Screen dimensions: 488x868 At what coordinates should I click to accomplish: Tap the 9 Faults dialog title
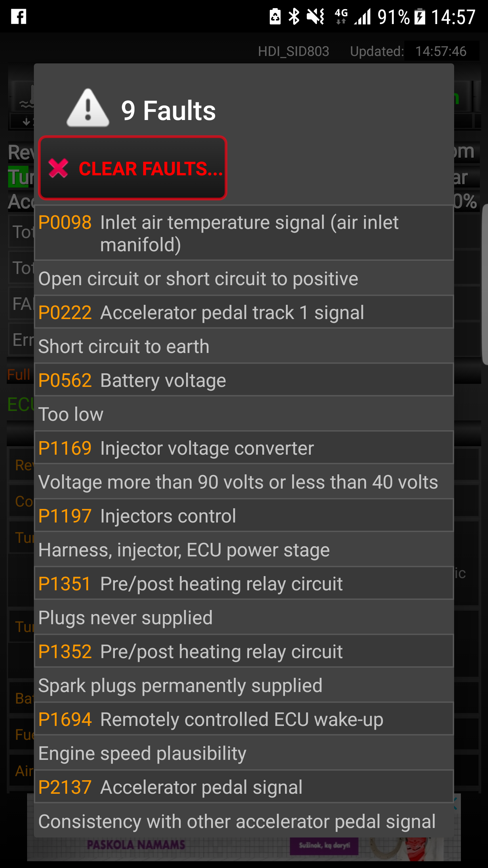pyautogui.click(x=168, y=111)
